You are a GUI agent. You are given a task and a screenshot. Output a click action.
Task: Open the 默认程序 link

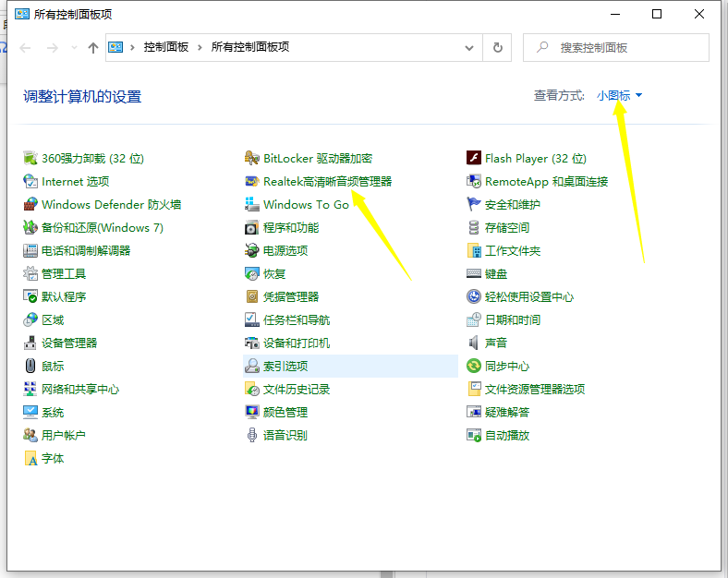pos(64,297)
